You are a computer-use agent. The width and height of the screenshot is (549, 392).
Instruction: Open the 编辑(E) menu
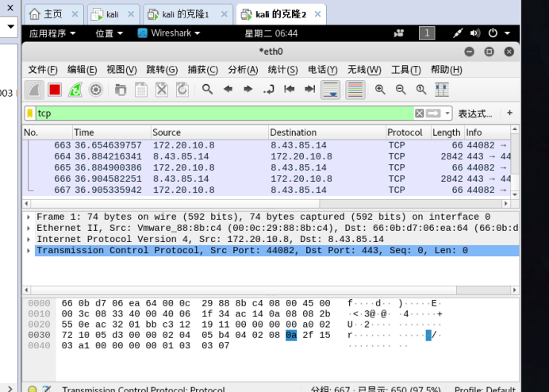click(x=83, y=70)
